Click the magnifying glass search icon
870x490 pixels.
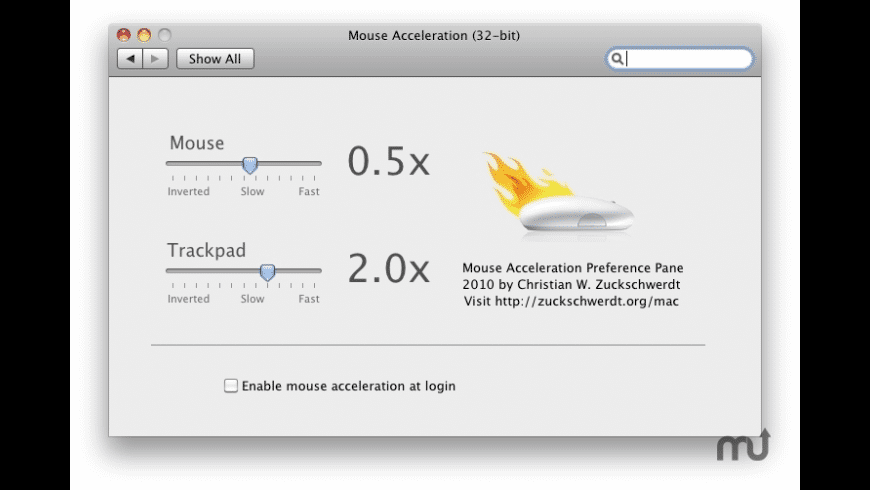point(617,59)
